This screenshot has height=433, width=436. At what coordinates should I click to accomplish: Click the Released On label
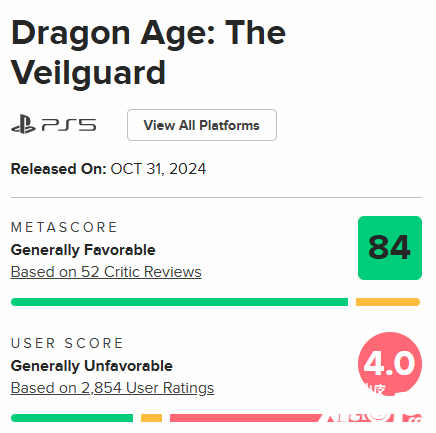(59, 169)
